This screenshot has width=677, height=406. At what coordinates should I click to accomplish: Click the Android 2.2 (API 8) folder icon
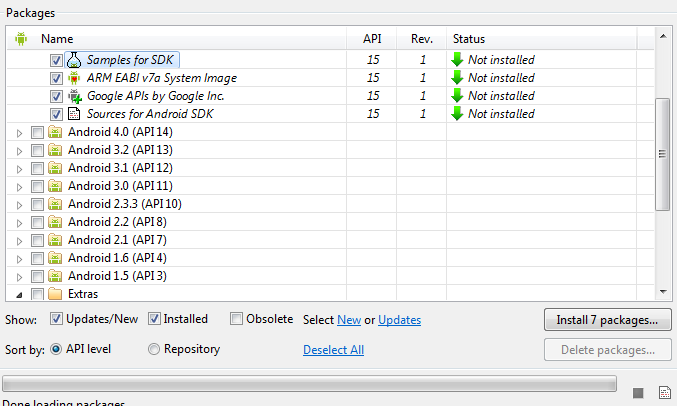pos(55,222)
